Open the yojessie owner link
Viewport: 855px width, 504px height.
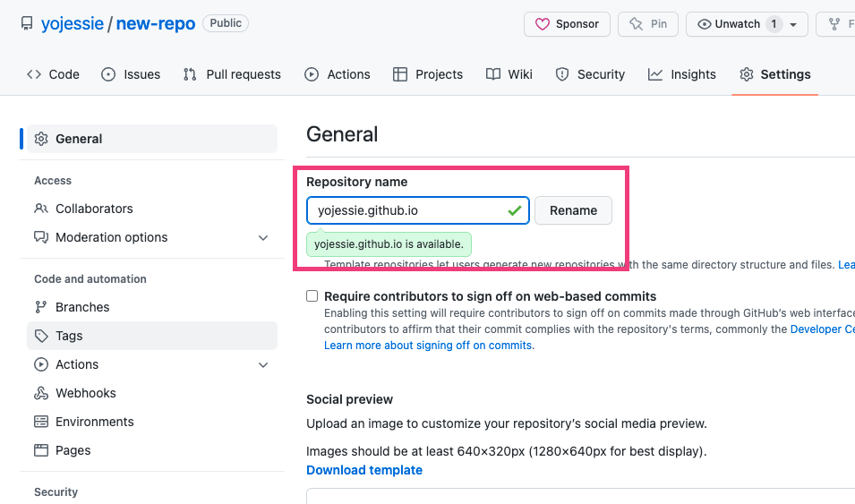72,23
